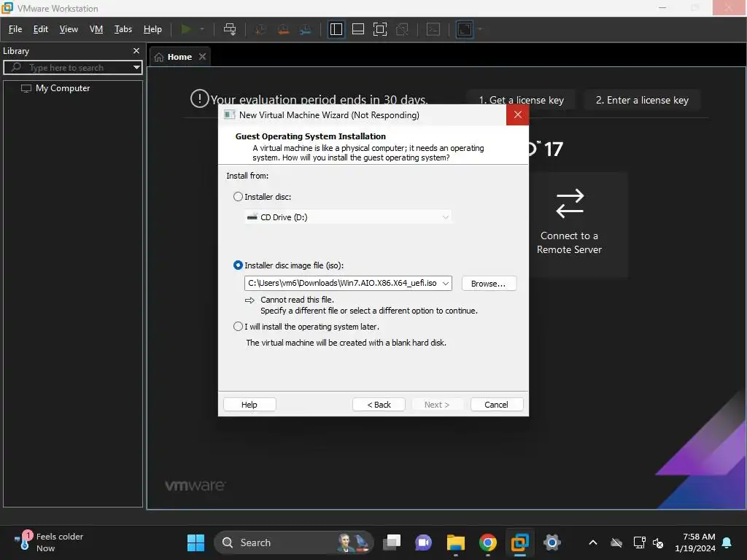Open the Edit menu
Viewport: 747px width, 560px height.
pyautogui.click(x=41, y=29)
